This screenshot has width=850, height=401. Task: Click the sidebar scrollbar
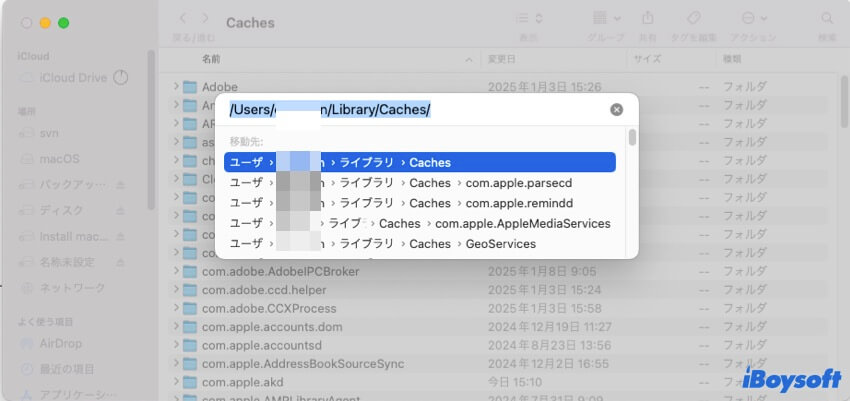tap(151, 130)
